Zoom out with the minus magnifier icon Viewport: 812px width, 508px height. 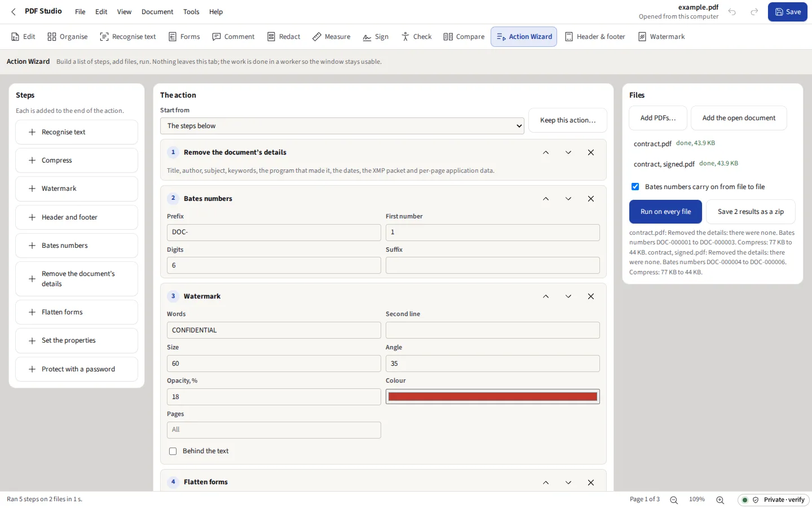674,500
